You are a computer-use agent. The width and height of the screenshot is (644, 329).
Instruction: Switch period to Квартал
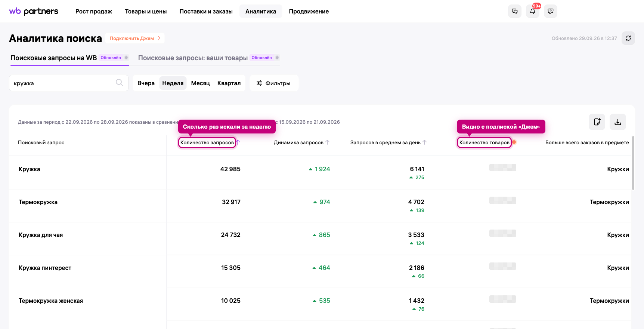coord(229,83)
